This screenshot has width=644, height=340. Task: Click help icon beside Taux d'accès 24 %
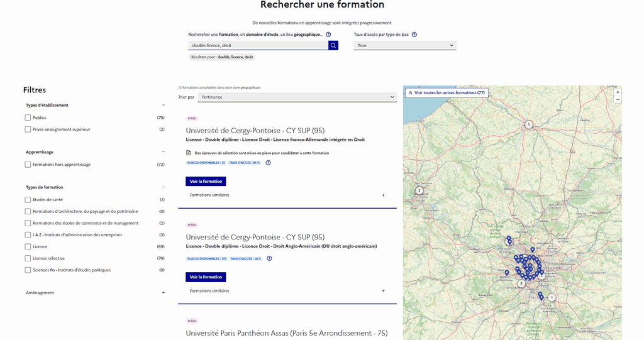pyautogui.click(x=269, y=258)
